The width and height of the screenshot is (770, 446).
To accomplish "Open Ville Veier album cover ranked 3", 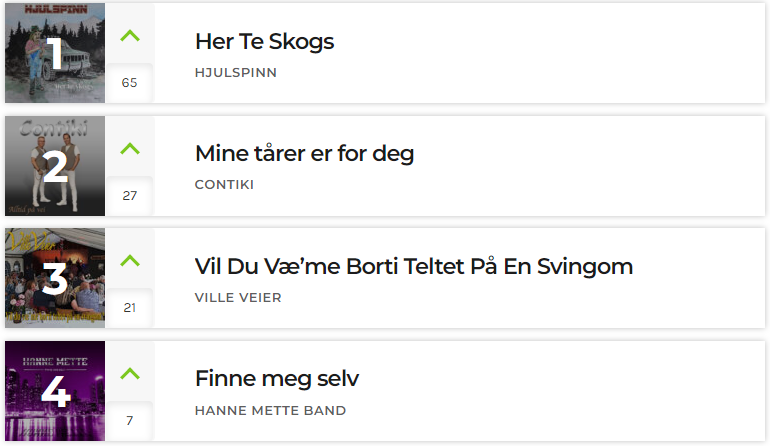I will pos(55,278).
